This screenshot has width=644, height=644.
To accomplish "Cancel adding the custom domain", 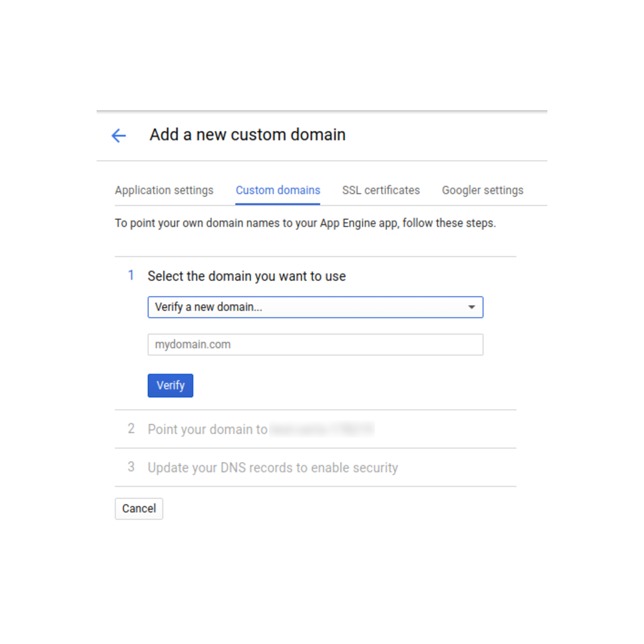I will (x=139, y=509).
